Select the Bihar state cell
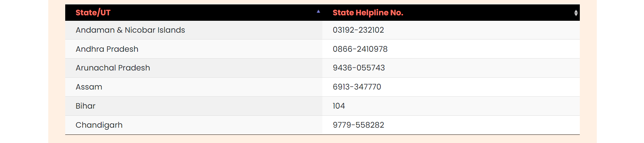644x143 pixels. 194,106
